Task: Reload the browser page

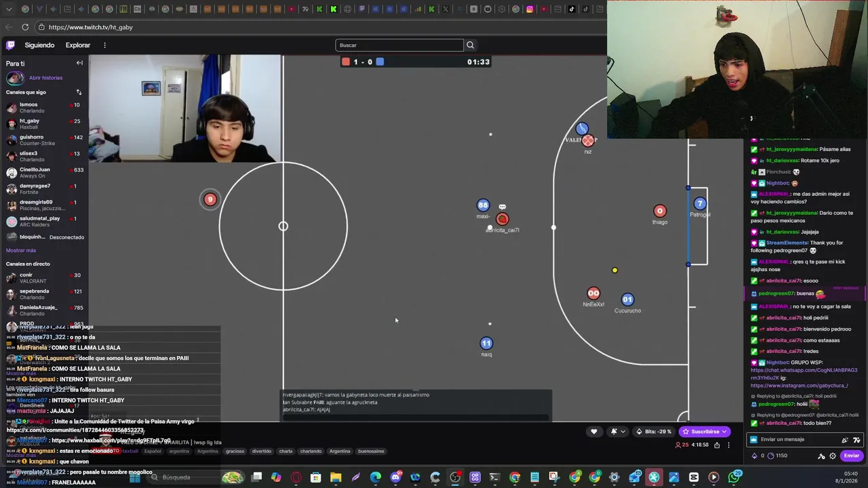Action: (x=25, y=27)
